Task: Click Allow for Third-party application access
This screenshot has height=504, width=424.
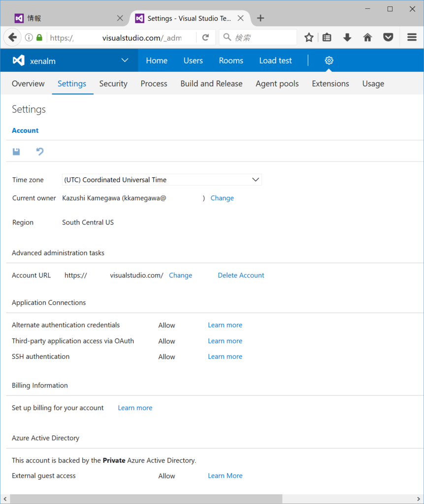Action: [166, 341]
